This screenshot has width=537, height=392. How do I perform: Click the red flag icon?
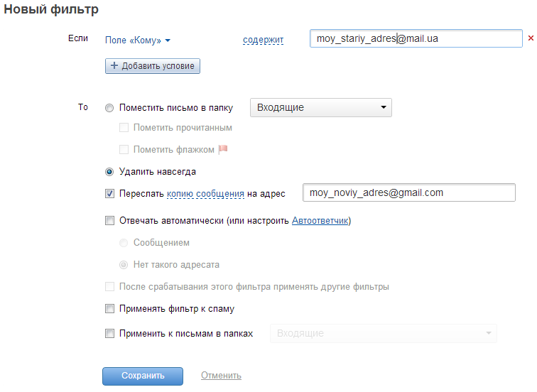(x=222, y=150)
